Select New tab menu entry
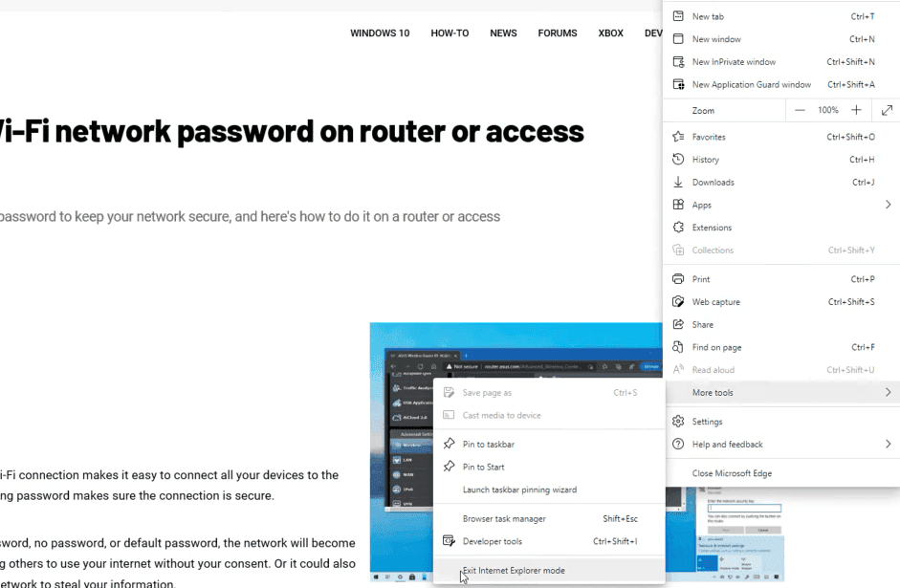 pyautogui.click(x=781, y=16)
